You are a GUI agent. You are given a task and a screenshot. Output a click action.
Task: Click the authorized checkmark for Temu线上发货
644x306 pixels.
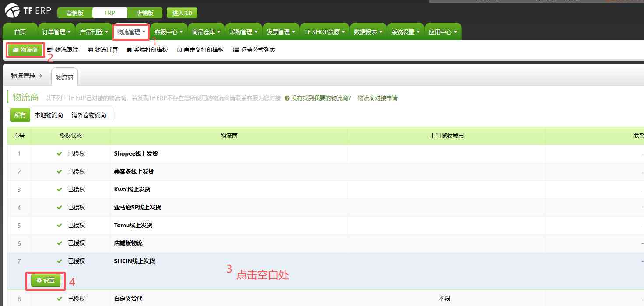[x=59, y=225]
